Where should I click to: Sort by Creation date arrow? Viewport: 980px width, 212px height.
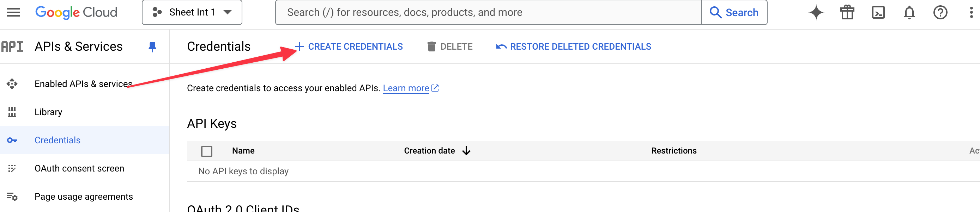coord(466,151)
